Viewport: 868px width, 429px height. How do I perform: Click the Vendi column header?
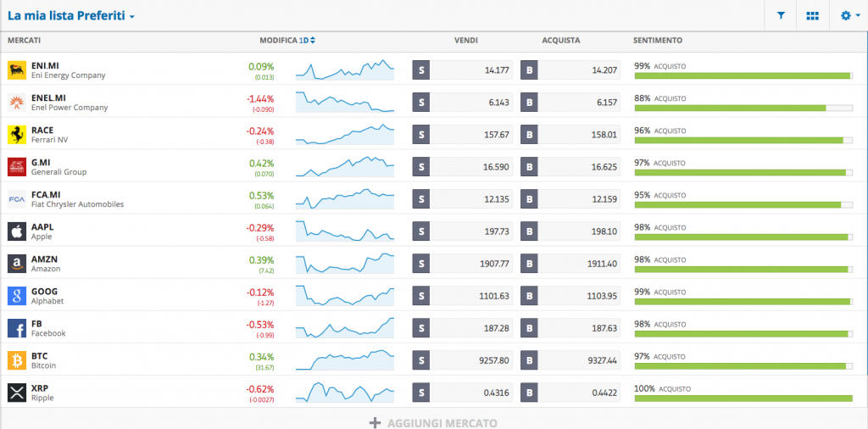(466, 41)
